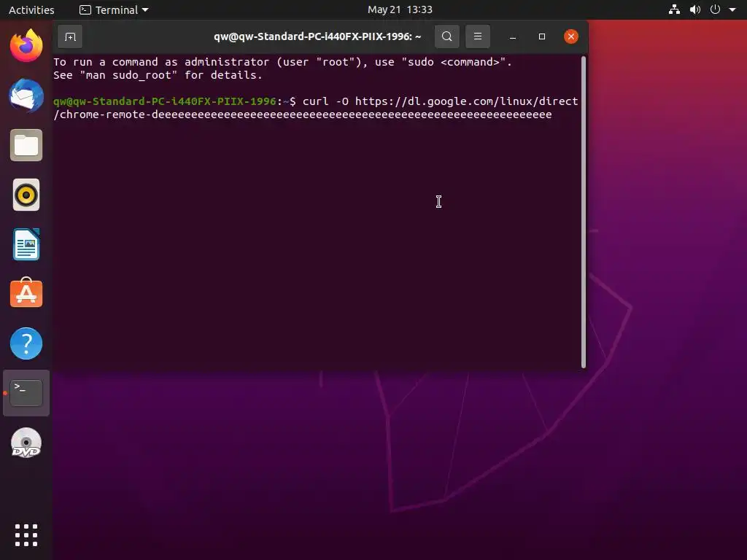Open the Help icon in the dock
The image size is (747, 560).
click(26, 343)
